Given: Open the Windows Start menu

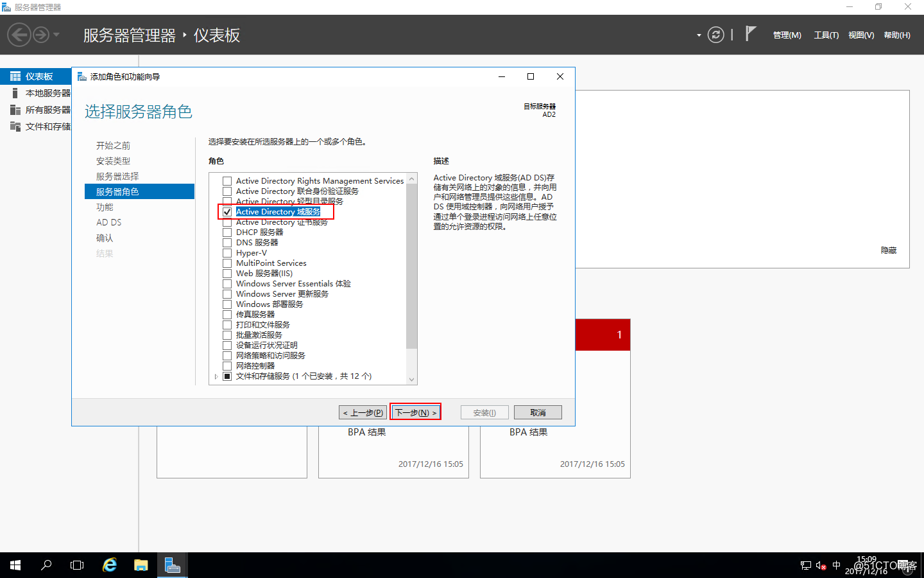Looking at the screenshot, I should click(15, 565).
